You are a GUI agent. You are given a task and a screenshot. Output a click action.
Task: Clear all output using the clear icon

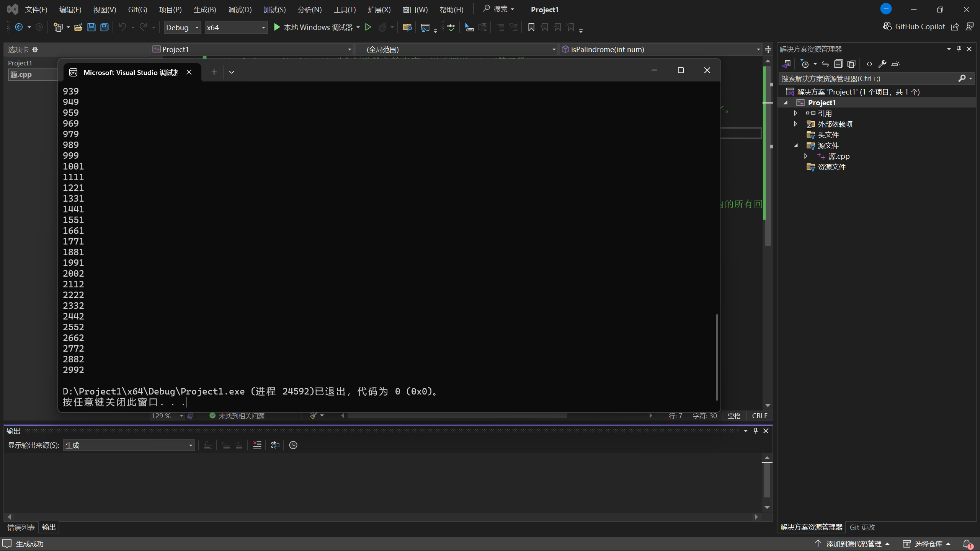tap(257, 445)
